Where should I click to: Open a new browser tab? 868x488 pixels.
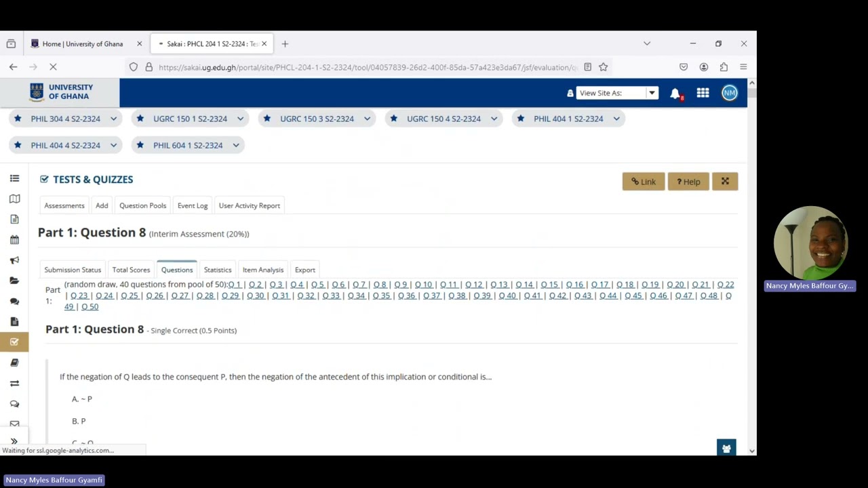(285, 43)
